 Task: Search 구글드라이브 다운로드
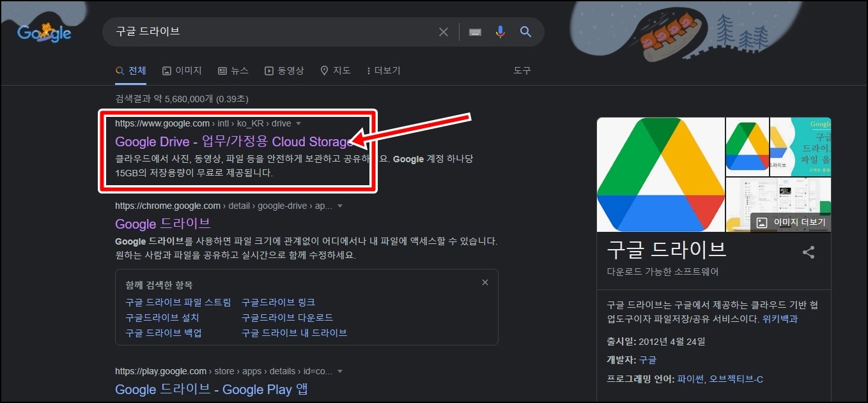(x=287, y=317)
